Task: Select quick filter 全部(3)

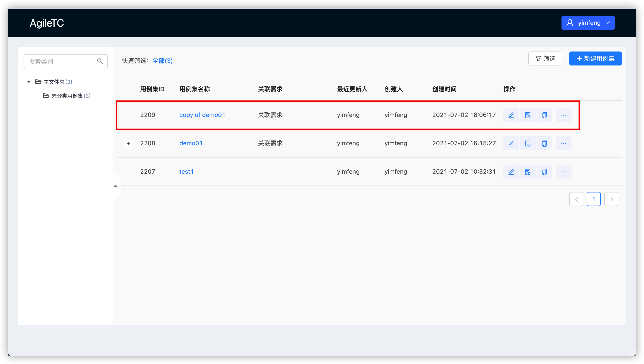Action: point(162,61)
